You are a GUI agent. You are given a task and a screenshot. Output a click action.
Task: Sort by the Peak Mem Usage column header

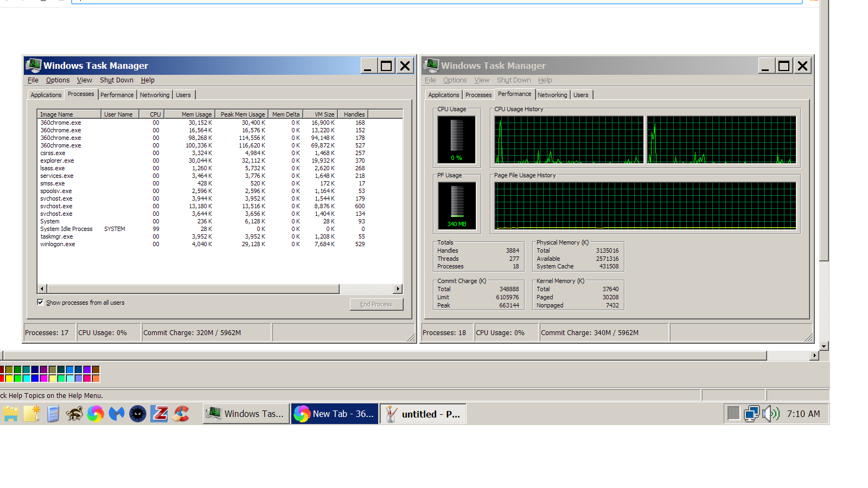[x=242, y=114]
